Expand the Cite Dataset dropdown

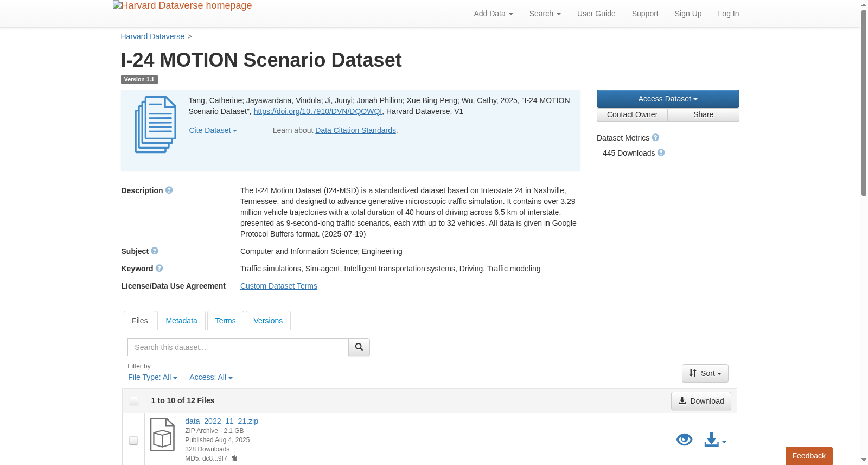point(213,130)
